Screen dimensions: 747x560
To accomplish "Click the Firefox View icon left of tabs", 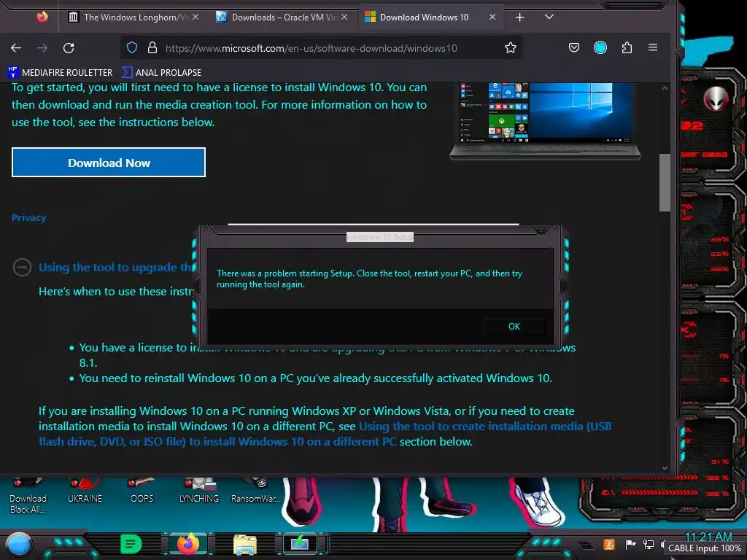I will [42, 17].
